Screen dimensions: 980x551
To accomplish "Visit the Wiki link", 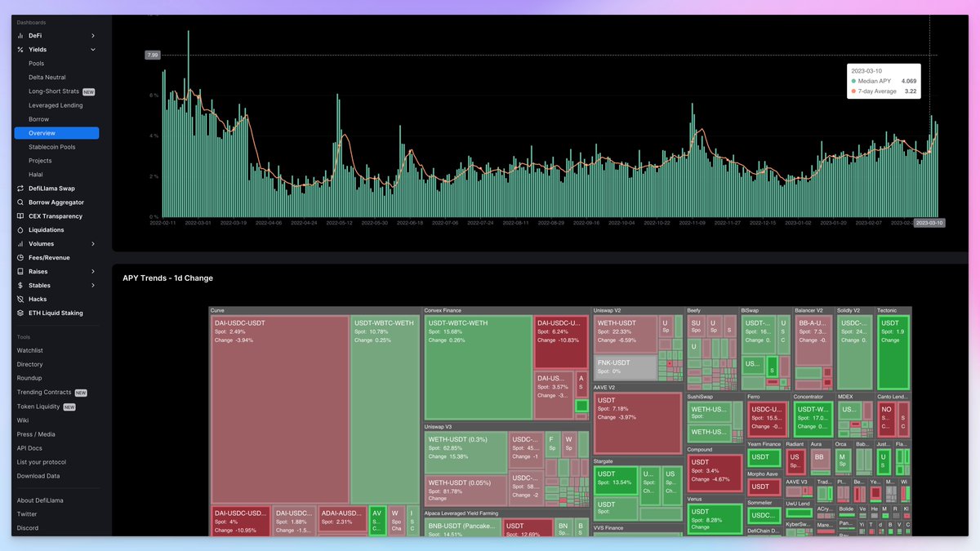I will pyautogui.click(x=23, y=420).
